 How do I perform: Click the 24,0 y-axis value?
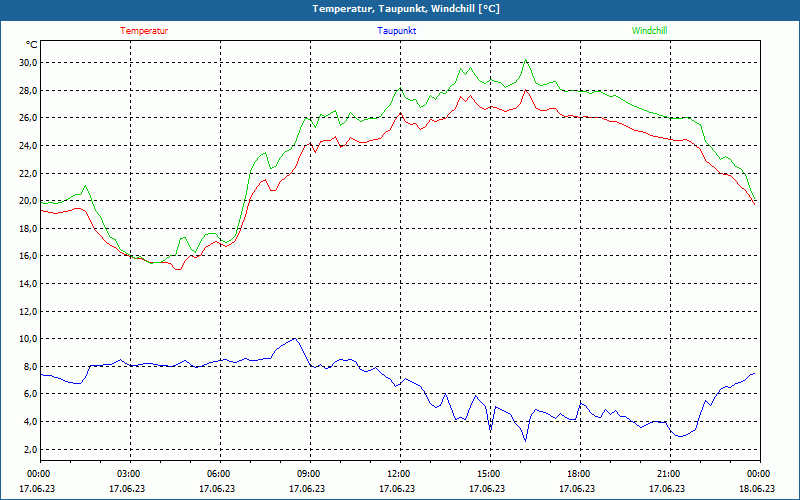point(28,145)
